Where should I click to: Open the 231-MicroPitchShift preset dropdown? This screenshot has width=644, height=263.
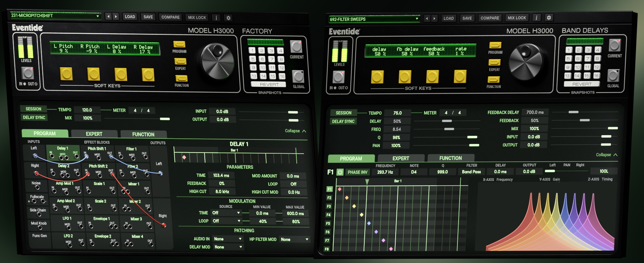click(55, 16)
